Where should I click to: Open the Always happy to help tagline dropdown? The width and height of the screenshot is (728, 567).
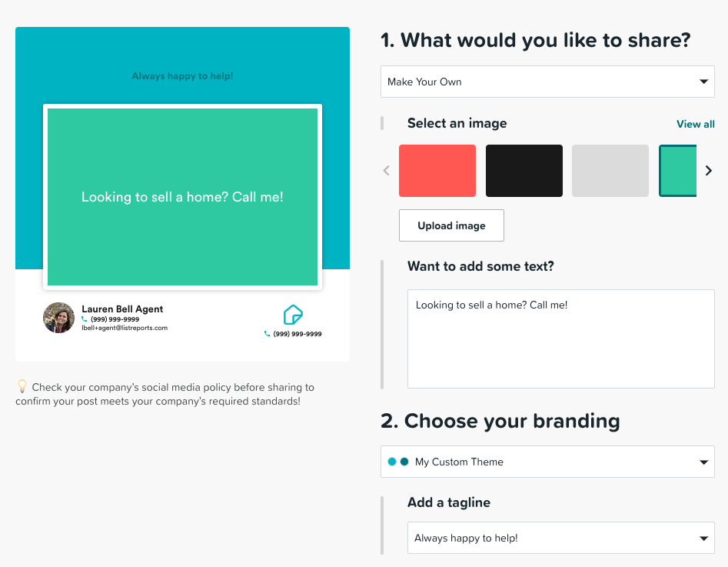tap(561, 538)
